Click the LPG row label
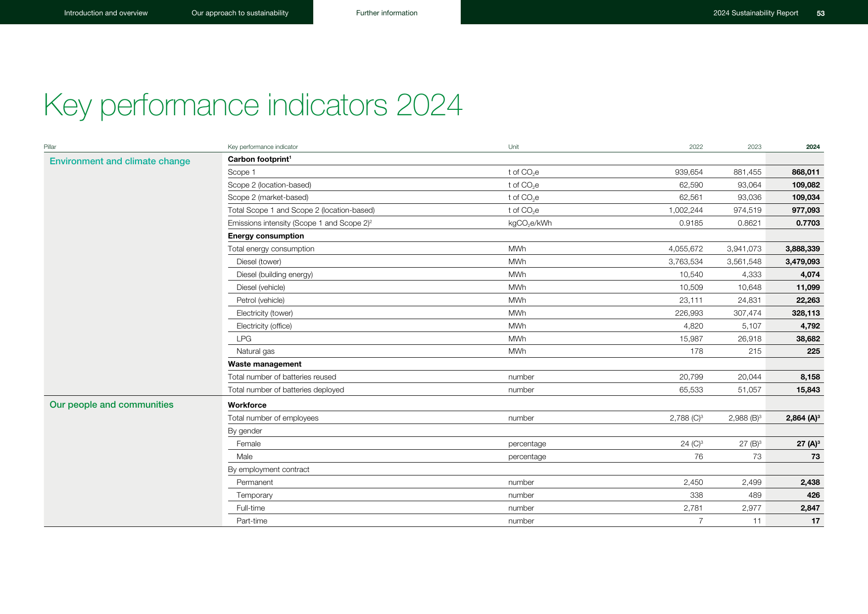The image size is (868, 614). 244,339
